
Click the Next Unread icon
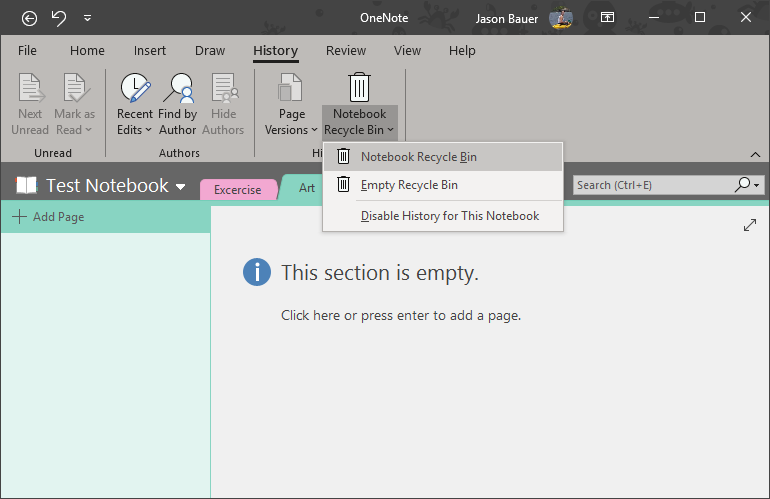tap(31, 87)
